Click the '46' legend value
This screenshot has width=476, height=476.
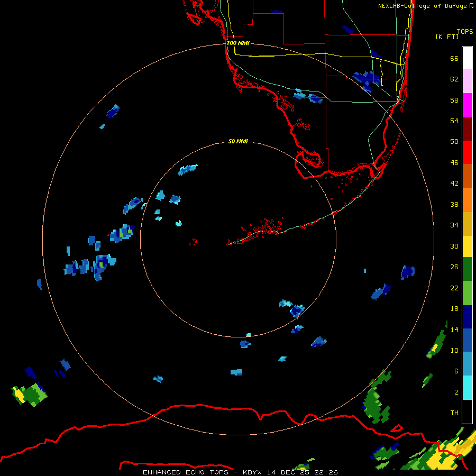click(454, 162)
